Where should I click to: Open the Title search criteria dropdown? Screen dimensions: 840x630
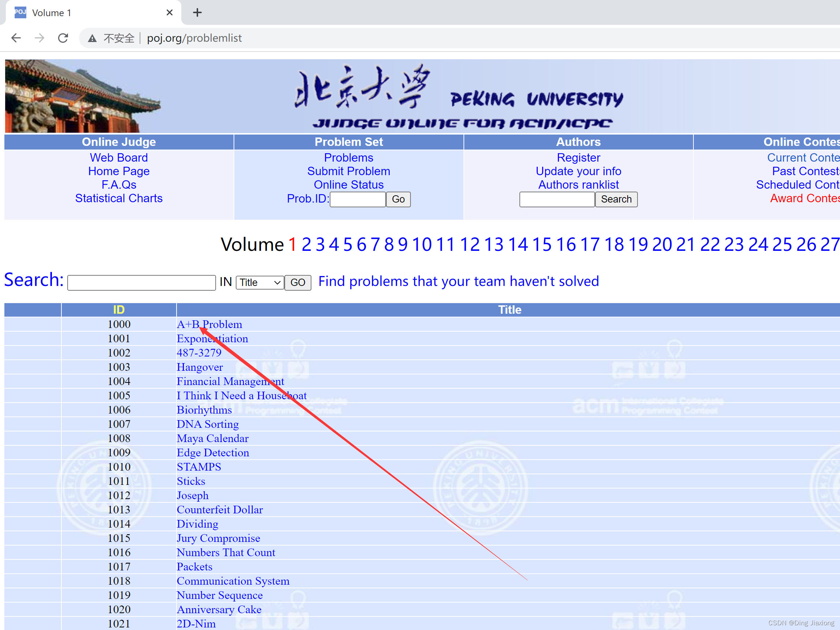[x=260, y=282]
